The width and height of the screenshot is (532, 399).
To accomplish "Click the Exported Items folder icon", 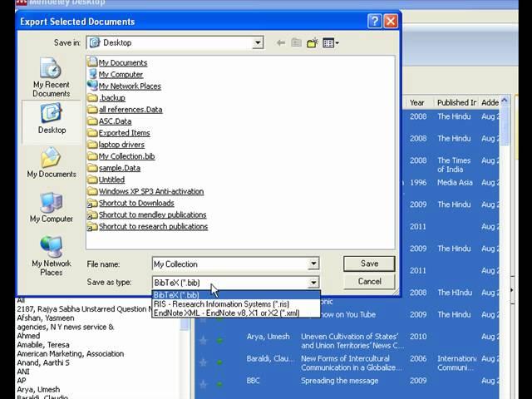I will coord(92,133).
